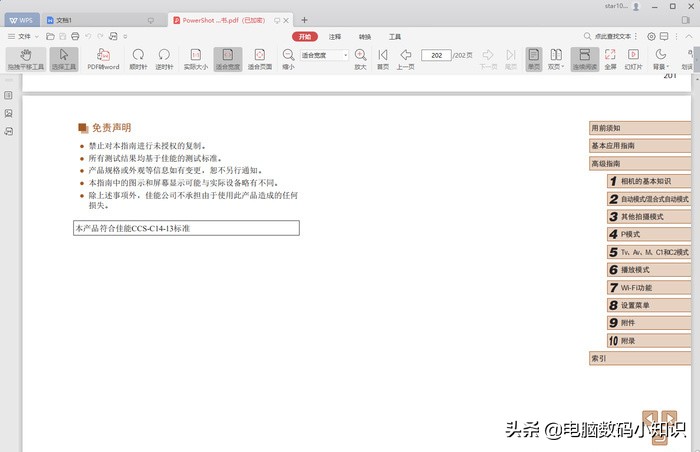Open the 背景 background dropdown
700x452 pixels.
[x=660, y=58]
